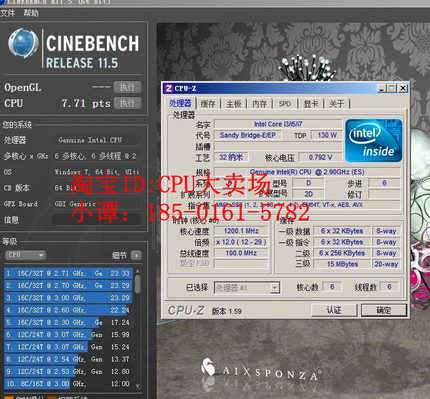Click the 32 纳米 technology value

[231, 157]
